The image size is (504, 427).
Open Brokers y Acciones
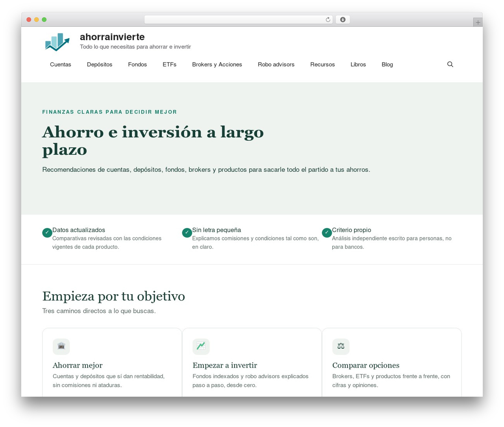[217, 65]
